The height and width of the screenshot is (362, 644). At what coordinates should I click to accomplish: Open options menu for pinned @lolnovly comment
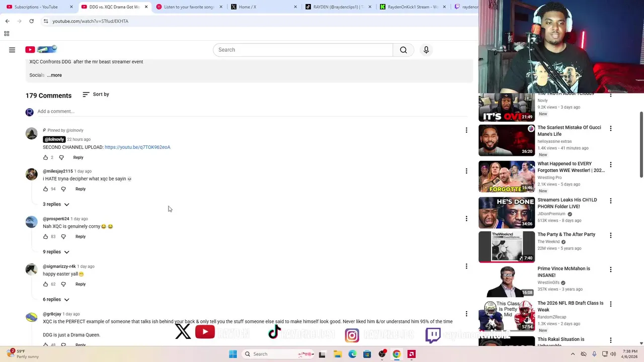pyautogui.click(x=466, y=130)
